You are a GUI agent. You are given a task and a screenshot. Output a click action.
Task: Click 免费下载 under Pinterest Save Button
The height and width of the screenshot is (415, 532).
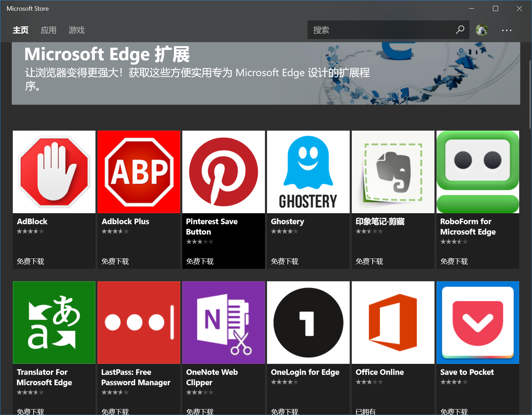click(x=200, y=262)
